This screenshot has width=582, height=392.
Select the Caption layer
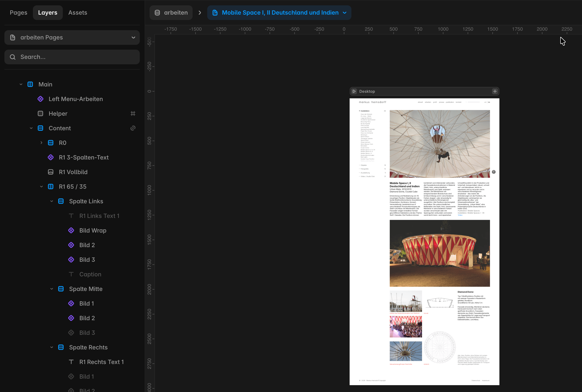[91, 274]
